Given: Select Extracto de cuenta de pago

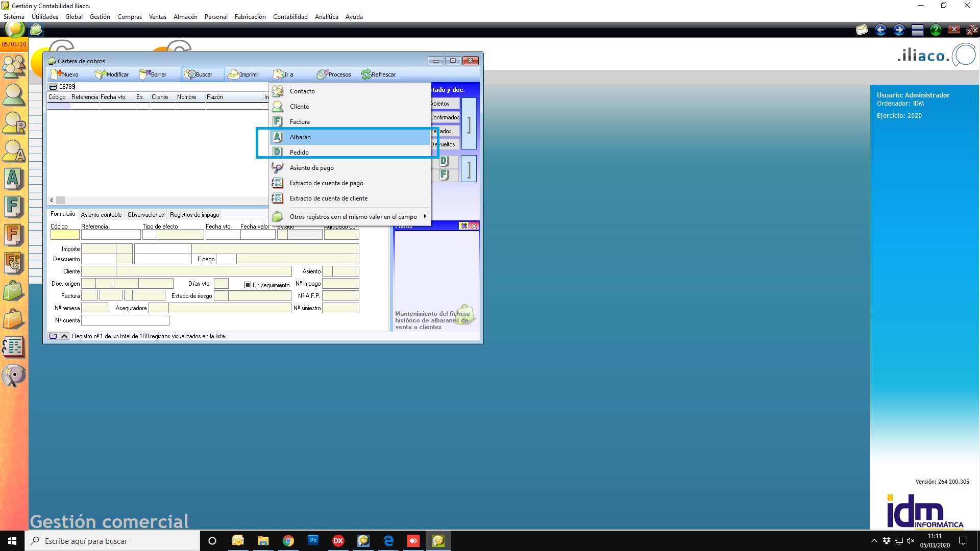Looking at the screenshot, I should pyautogui.click(x=350, y=183).
